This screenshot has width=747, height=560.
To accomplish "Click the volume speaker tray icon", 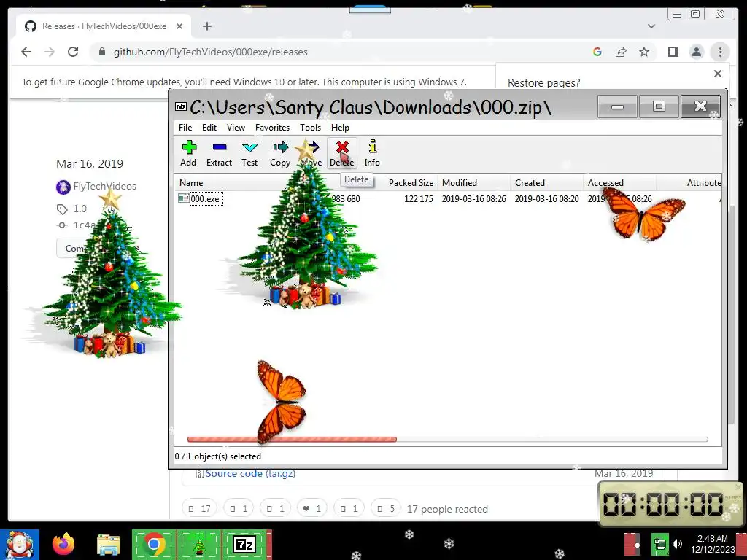I will [677, 544].
